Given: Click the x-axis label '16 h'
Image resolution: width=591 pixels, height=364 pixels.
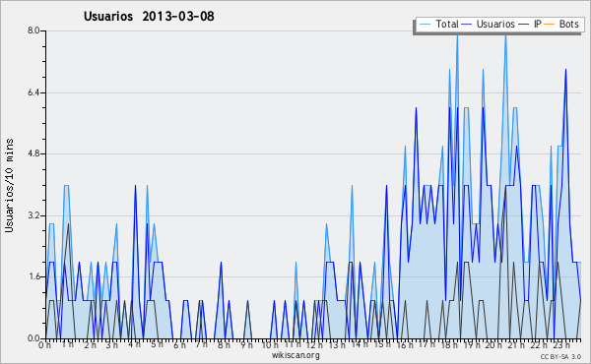Looking at the screenshot, I should coord(405,344).
